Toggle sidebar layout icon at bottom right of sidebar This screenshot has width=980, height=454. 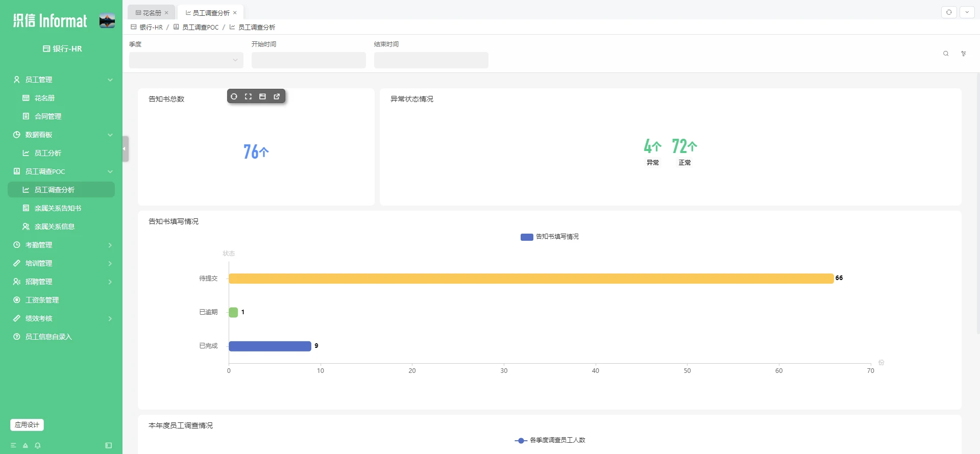point(109,445)
